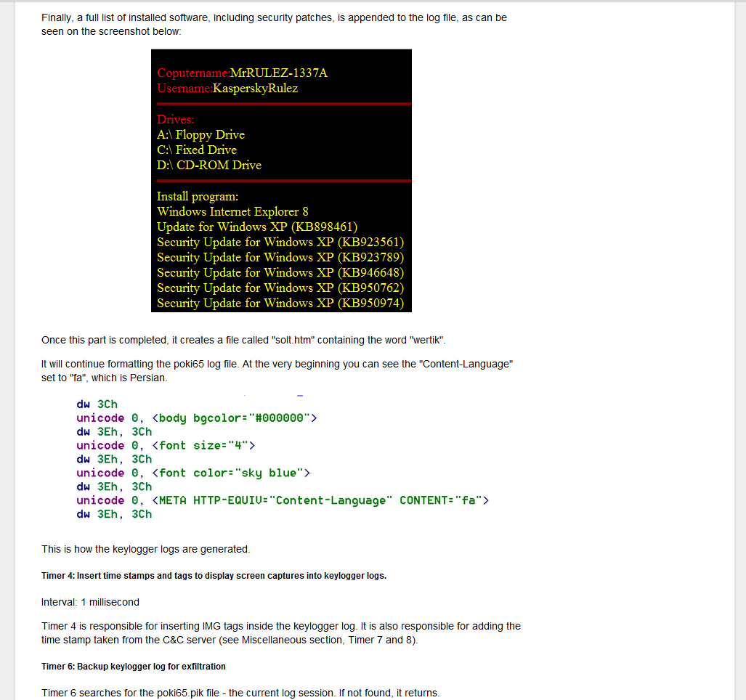Screen dimensions: 746x700
Task: Click the font color="sky blue" code line
Action: [x=193, y=473]
